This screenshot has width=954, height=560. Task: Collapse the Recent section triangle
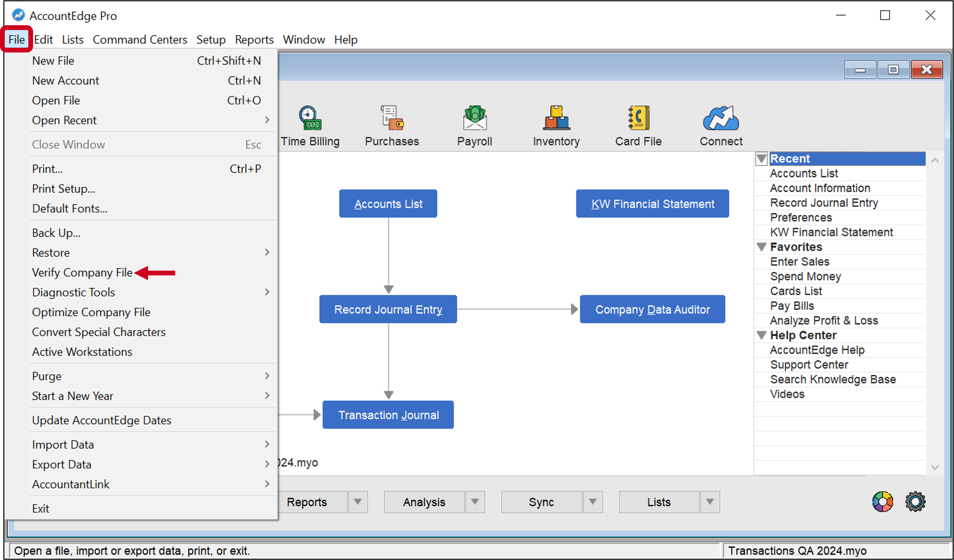point(761,158)
